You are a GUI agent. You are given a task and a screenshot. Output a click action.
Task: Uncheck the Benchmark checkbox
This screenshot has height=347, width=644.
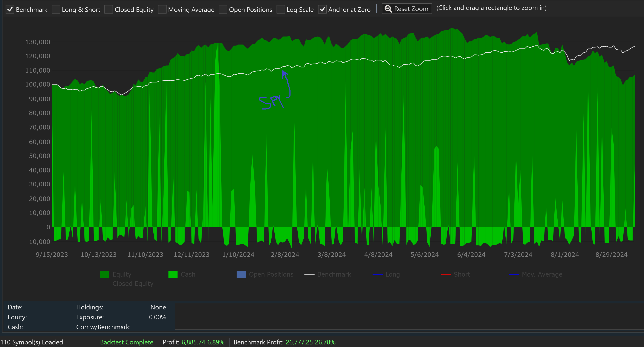click(x=10, y=9)
